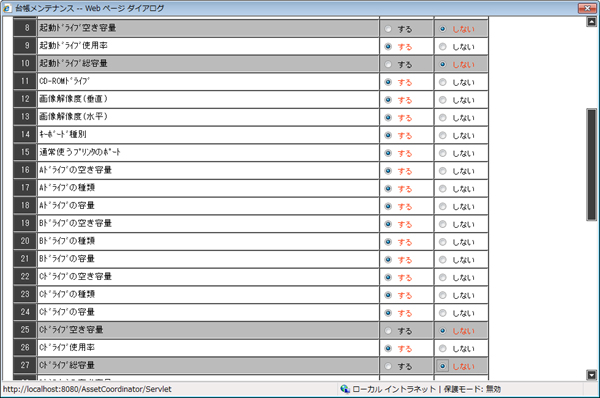
Task: Click the 起動ドライブ総容量 item name
Action: tap(73, 63)
